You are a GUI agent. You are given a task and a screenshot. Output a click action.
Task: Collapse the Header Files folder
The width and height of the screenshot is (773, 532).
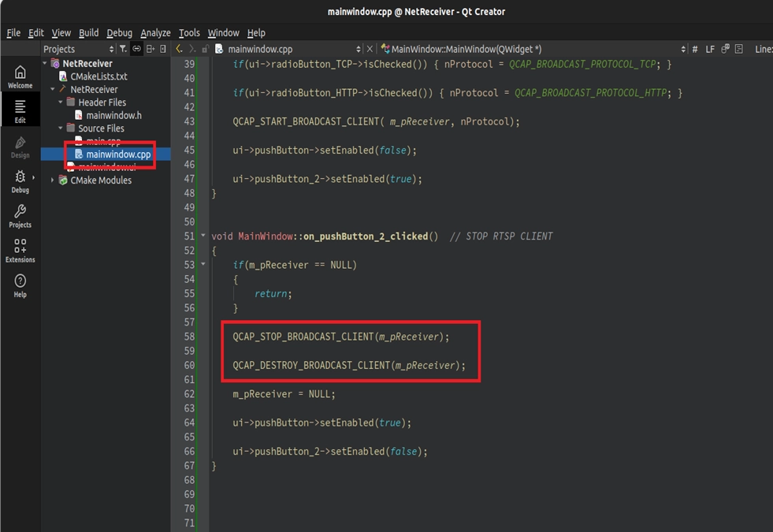pyautogui.click(x=61, y=102)
